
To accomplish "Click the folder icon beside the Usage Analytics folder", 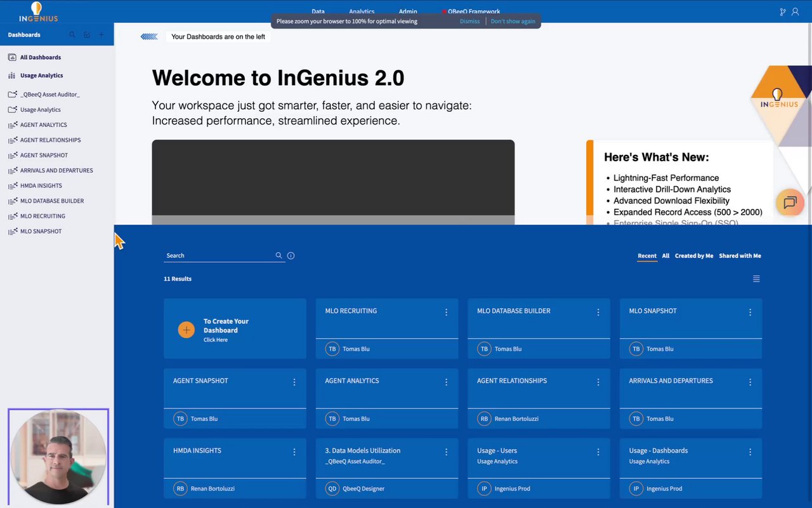I will [x=12, y=109].
